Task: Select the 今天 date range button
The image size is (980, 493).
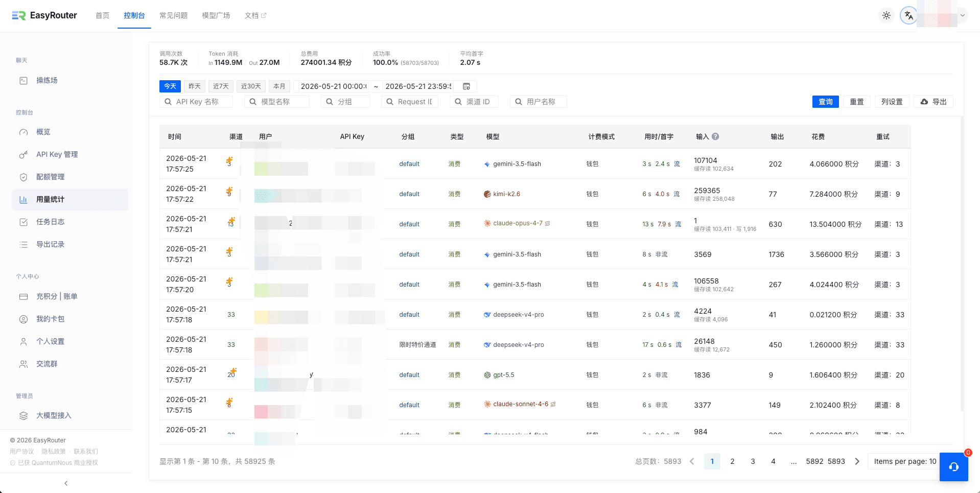Action: tap(170, 86)
